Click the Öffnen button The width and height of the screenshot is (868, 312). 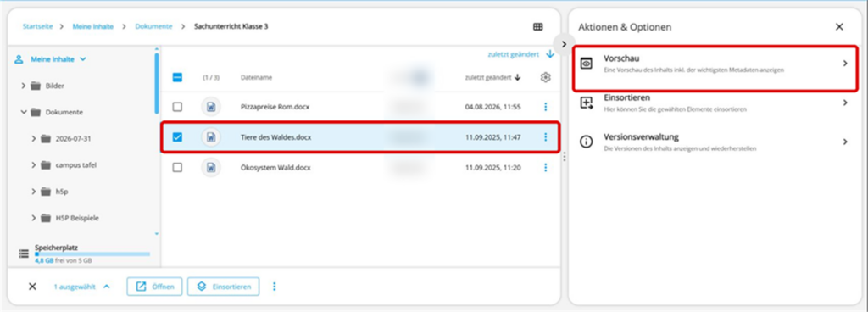(x=154, y=287)
